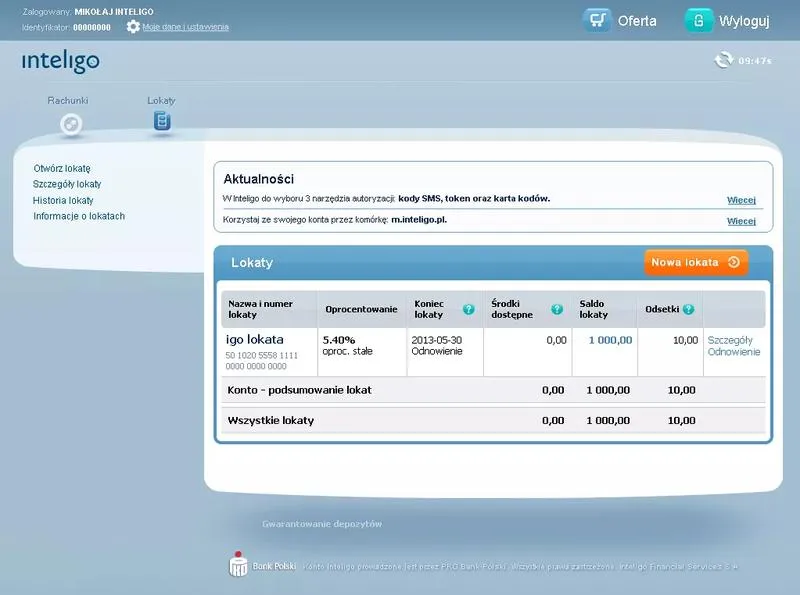Click Więcej link for authorization tools news
Viewport: 800px width, 595px height.
pyautogui.click(x=741, y=200)
